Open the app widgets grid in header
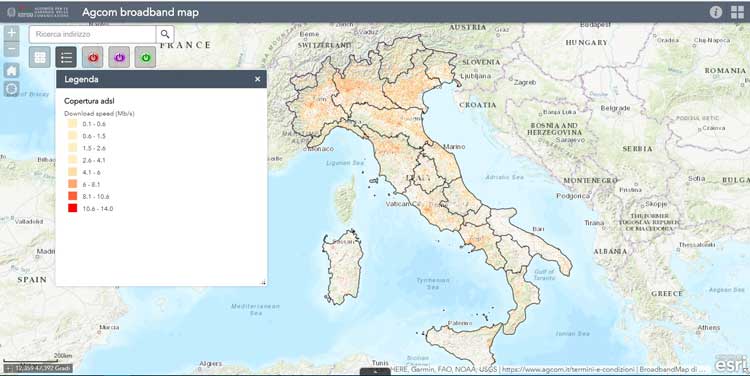750x376 pixels. point(738,12)
